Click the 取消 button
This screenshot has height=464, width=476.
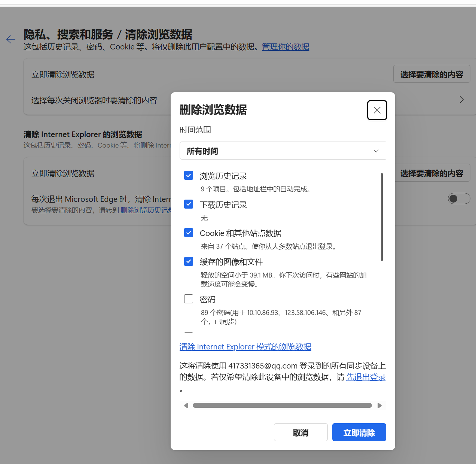(300, 433)
